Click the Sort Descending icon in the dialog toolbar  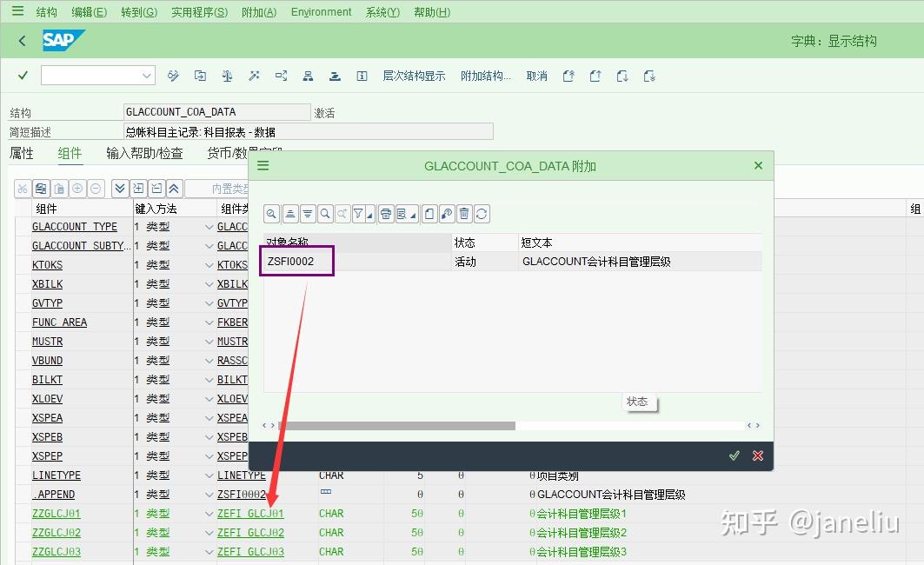[307, 213]
